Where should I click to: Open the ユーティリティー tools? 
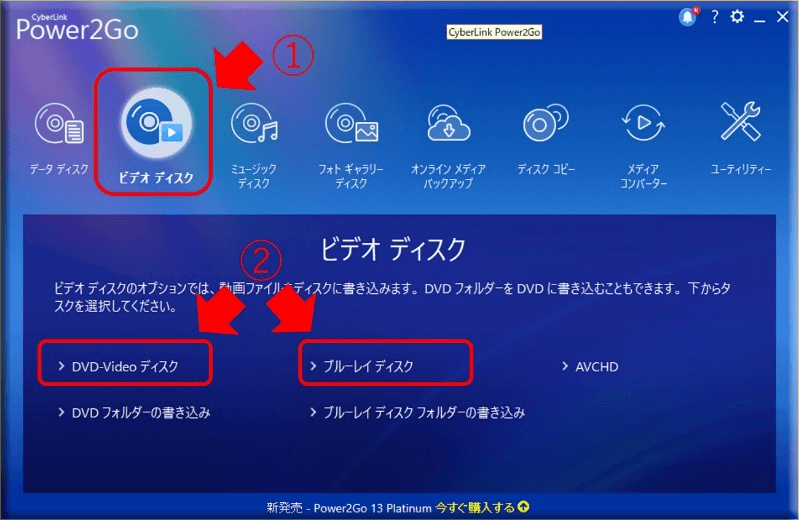pyautogui.click(x=740, y=138)
